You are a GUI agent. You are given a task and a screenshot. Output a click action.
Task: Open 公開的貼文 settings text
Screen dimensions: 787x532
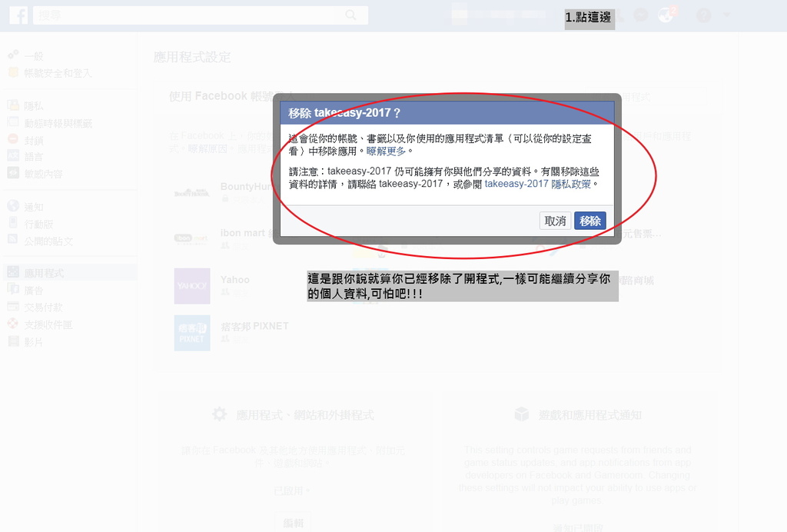click(x=48, y=241)
